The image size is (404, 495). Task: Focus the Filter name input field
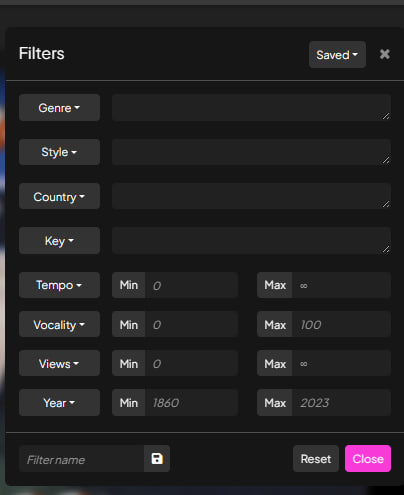pos(82,459)
